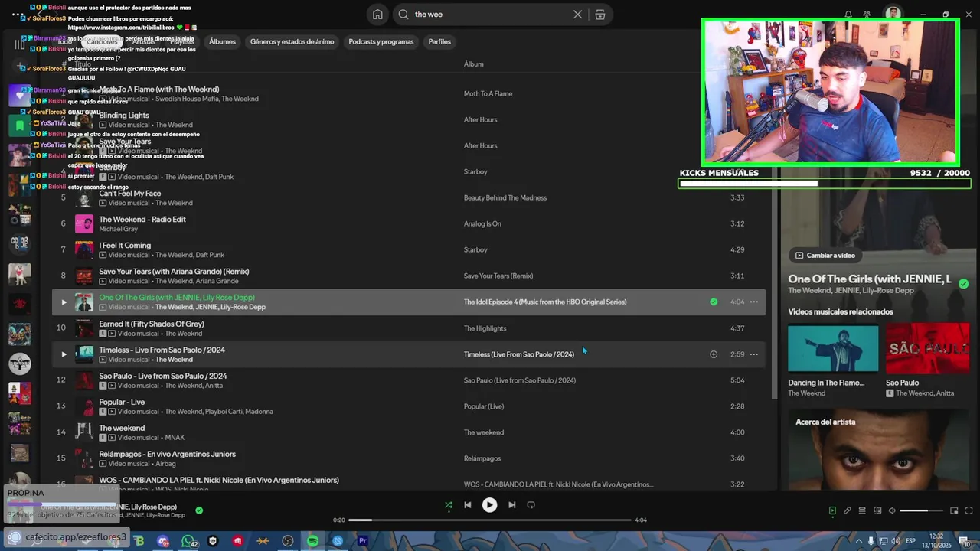This screenshot has width=980, height=551.
Task: Select Géneros y estados de ánimo tab
Action: pyautogui.click(x=292, y=41)
